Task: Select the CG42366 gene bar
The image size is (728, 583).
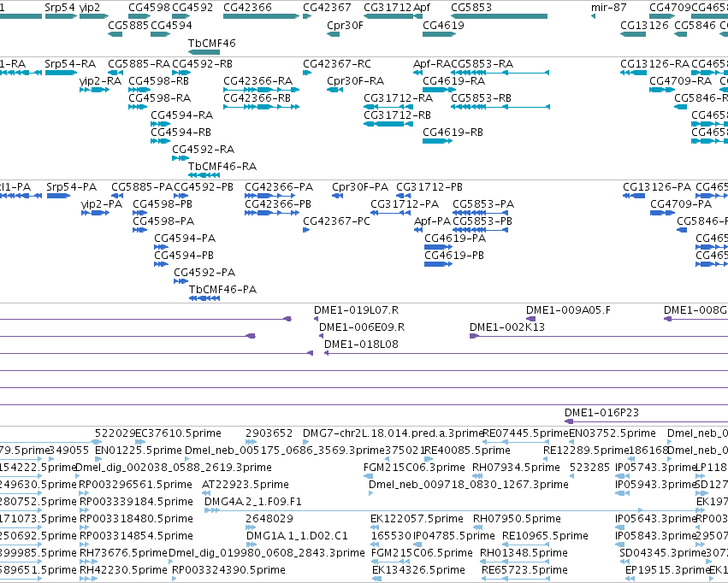Action: 261,16
